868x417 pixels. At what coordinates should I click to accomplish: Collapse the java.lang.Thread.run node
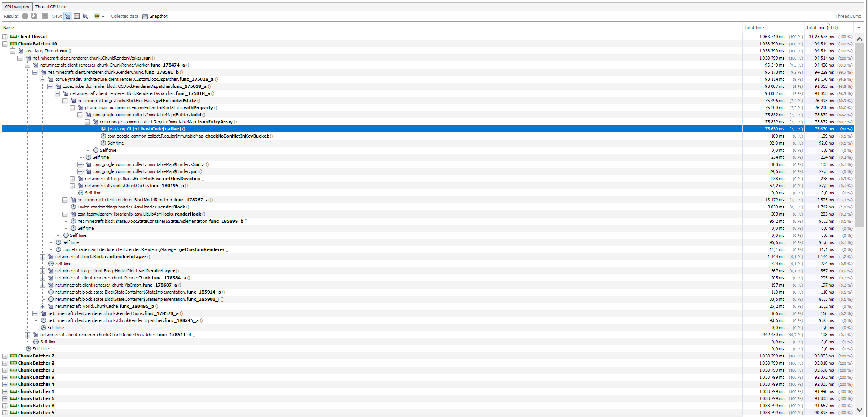[x=13, y=51]
